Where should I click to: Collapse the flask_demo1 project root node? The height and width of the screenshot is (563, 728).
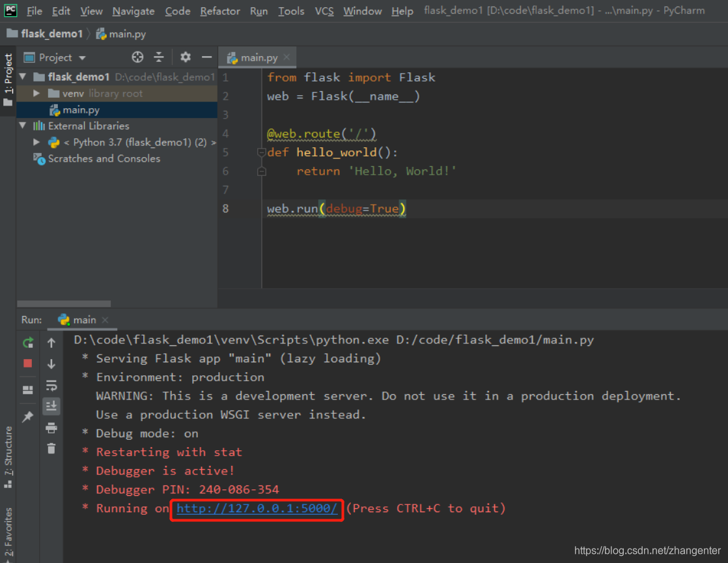[x=23, y=76]
